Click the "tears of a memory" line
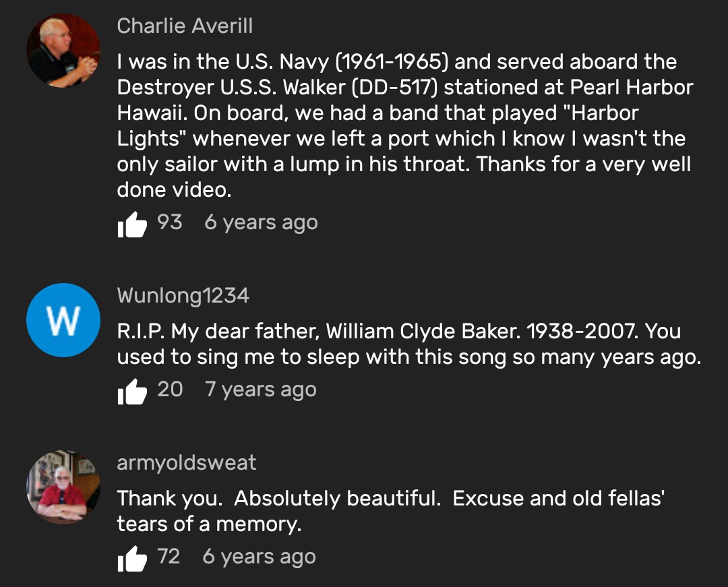The width and height of the screenshot is (728, 587). pyautogui.click(x=209, y=524)
